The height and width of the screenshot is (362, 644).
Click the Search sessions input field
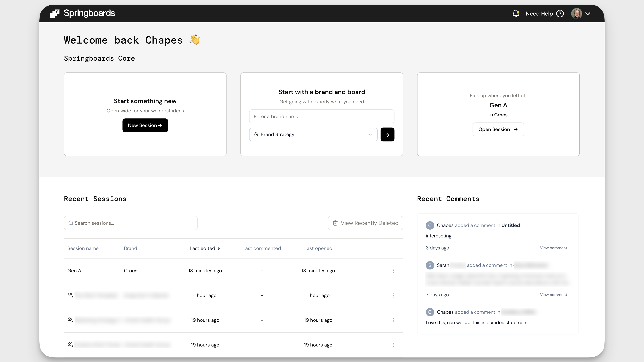click(x=131, y=223)
